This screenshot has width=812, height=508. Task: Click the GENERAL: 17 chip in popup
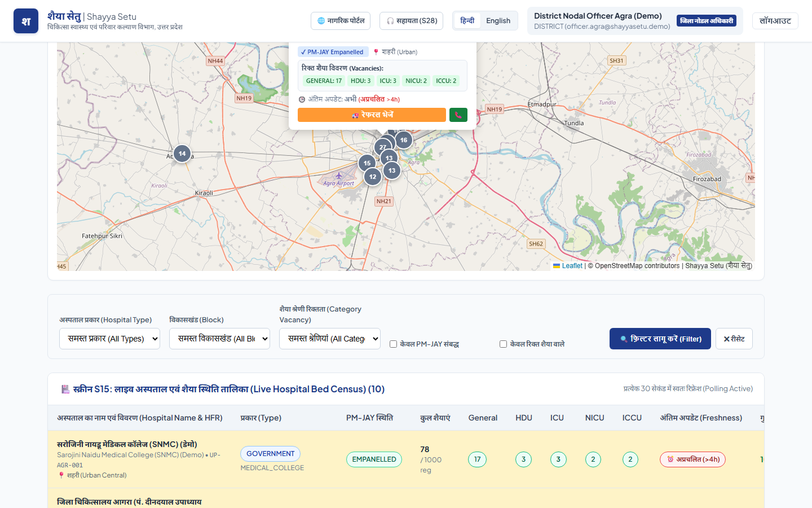pos(324,81)
